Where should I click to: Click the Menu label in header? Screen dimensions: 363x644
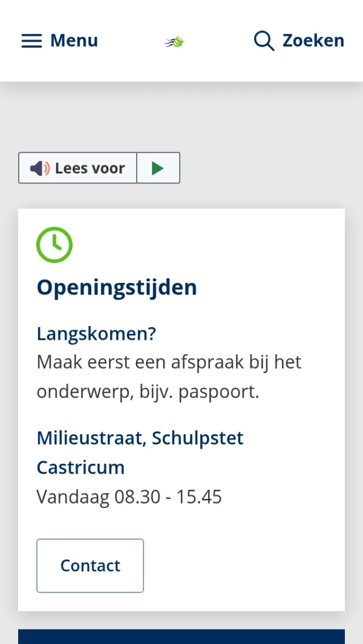(74, 41)
